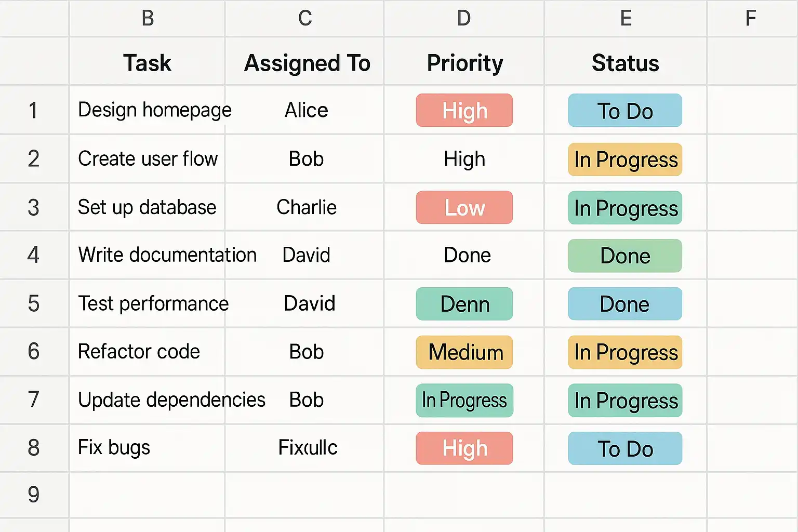Click the Assigned To header cell

pyautogui.click(x=307, y=63)
